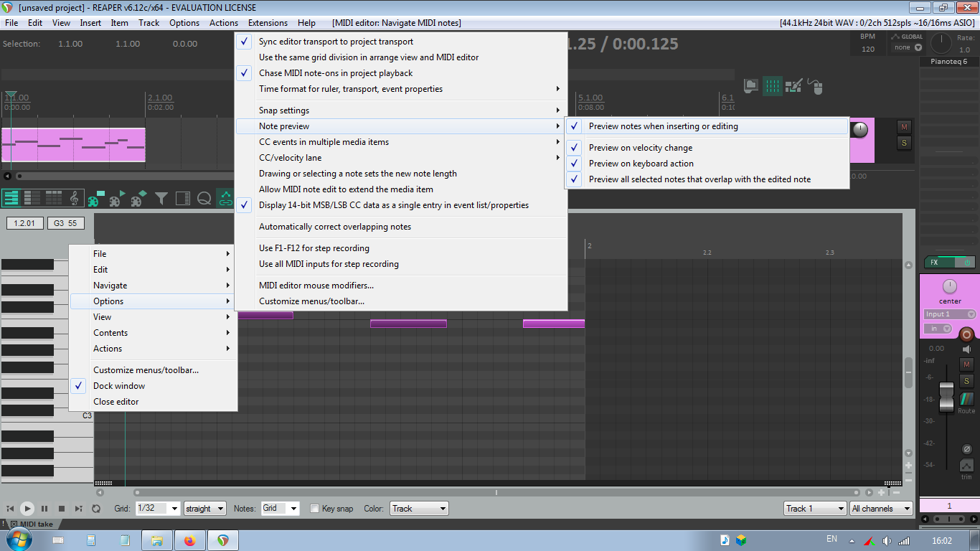Open the Input 1 dropdown on mixer strip
This screenshot has width=980, height=551.
click(950, 314)
